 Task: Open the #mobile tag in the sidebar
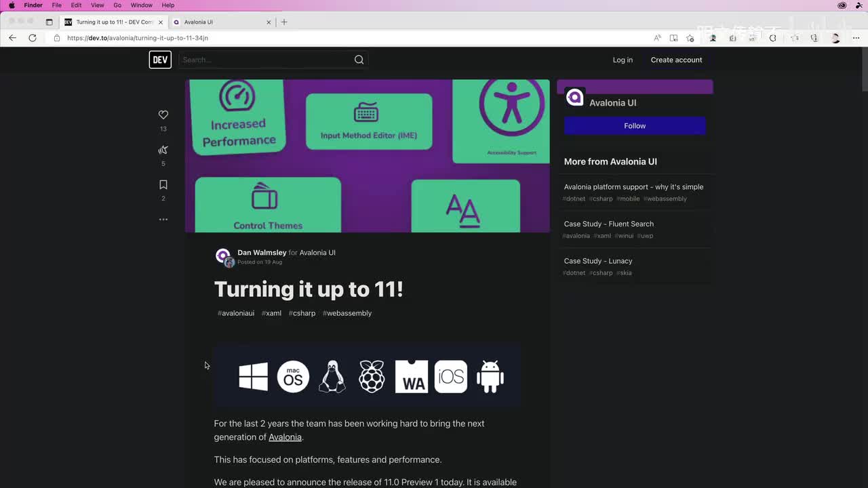(x=628, y=199)
